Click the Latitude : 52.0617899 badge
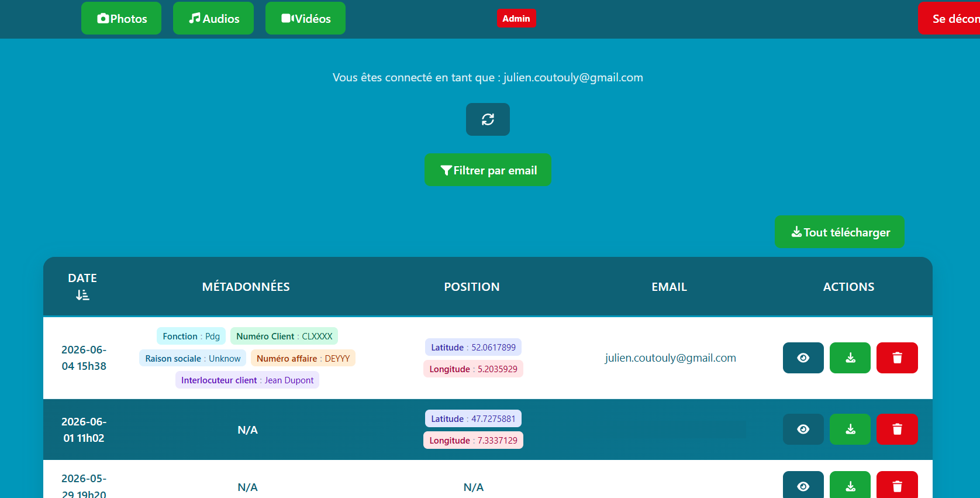Viewport: 980px width, 498px height. point(473,347)
